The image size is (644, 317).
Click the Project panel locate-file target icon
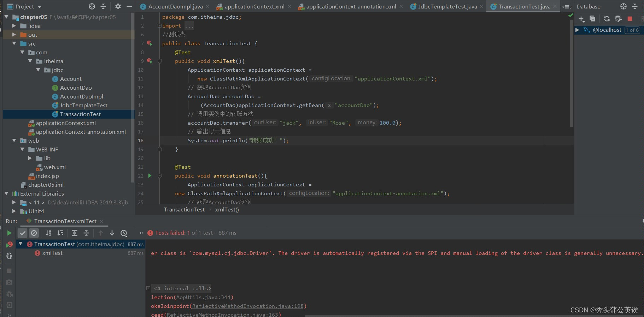92,6
